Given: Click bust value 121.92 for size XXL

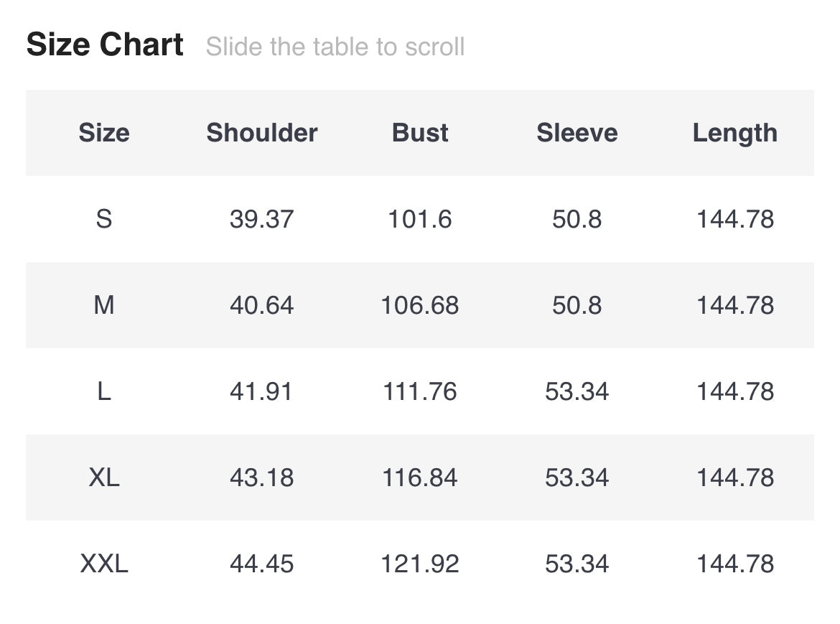Looking at the screenshot, I should pyautogui.click(x=420, y=564).
